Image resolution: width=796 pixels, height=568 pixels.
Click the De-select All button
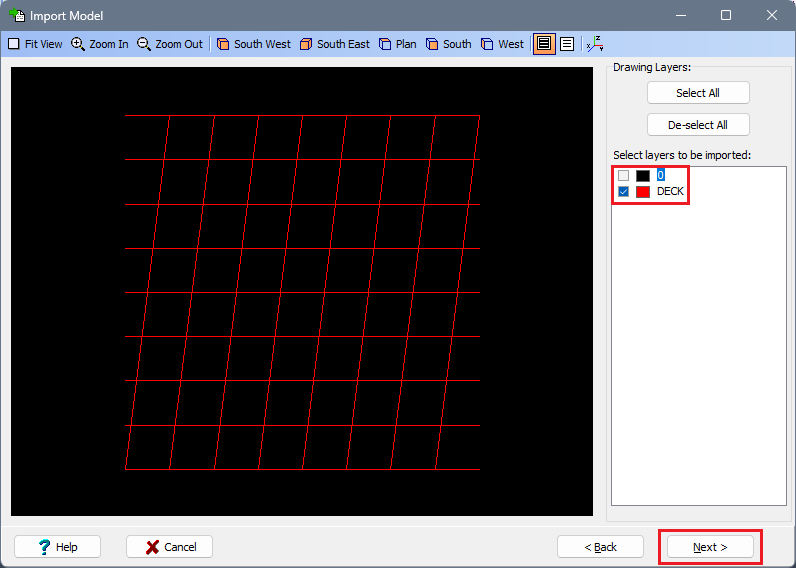tap(698, 125)
